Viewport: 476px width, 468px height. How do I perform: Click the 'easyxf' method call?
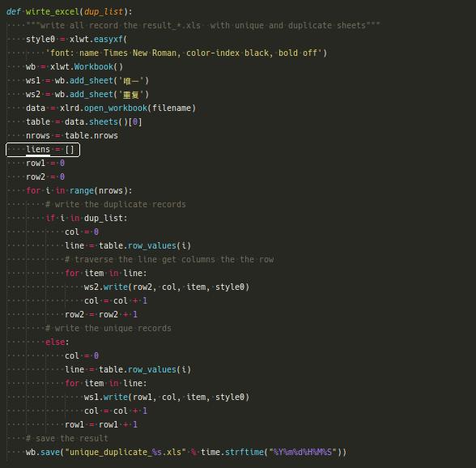[x=108, y=39]
